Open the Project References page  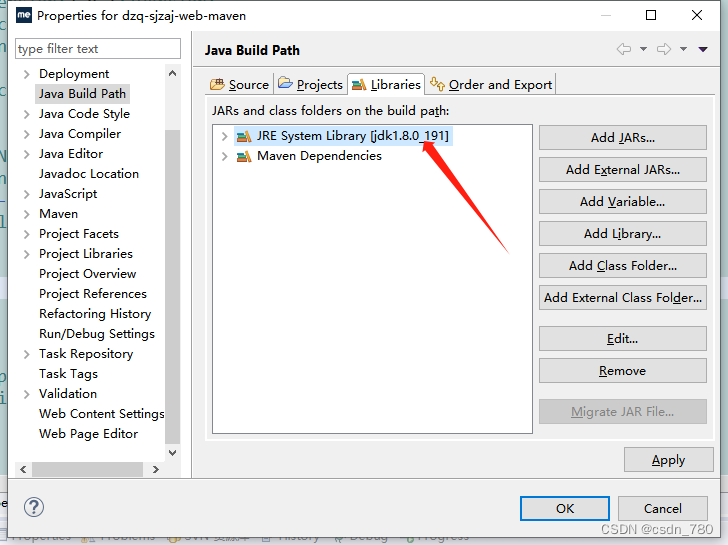pyautogui.click(x=93, y=293)
